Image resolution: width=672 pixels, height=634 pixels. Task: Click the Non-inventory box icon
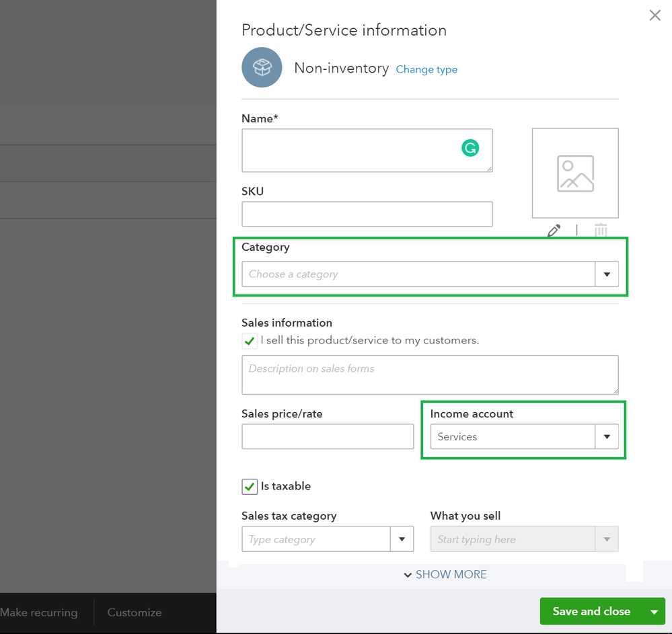point(262,67)
